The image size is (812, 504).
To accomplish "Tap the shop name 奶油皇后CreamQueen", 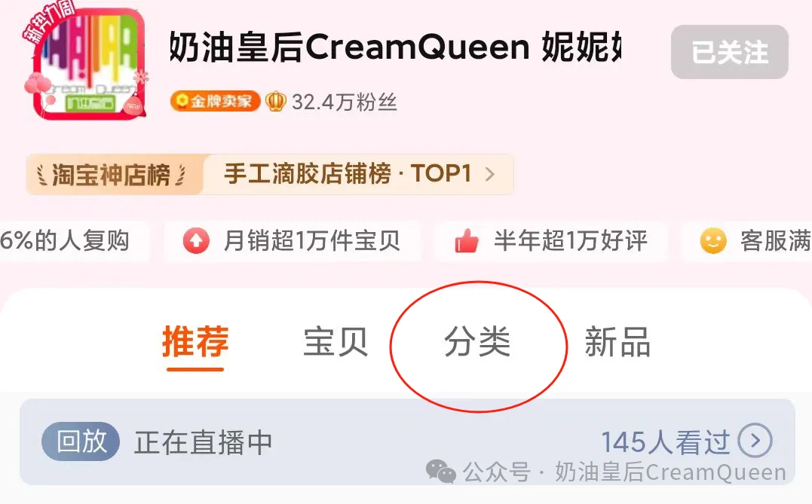I will pyautogui.click(x=349, y=47).
